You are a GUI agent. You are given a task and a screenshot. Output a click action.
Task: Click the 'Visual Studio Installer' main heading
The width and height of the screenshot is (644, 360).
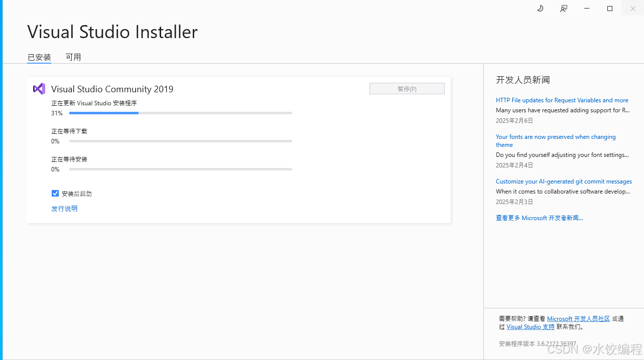point(112,32)
